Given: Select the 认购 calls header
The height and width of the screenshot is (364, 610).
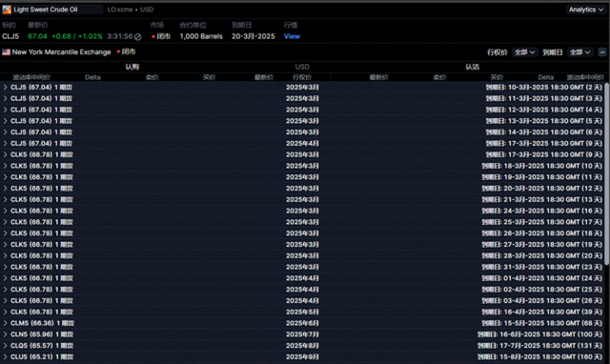Looking at the screenshot, I should (132, 67).
